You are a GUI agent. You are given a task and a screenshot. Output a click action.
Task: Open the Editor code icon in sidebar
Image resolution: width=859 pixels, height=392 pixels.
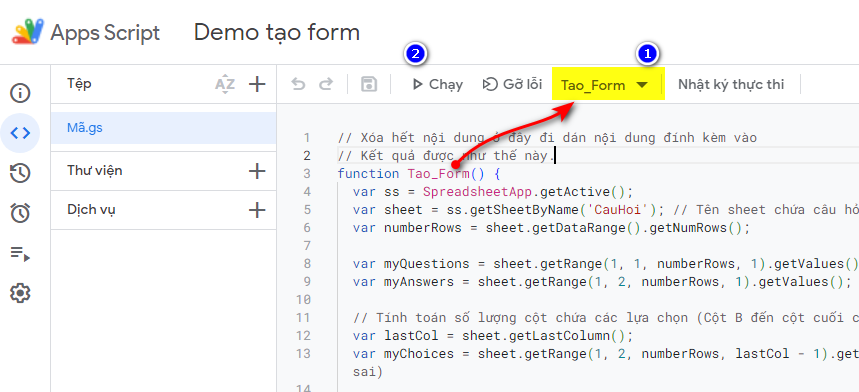click(20, 133)
